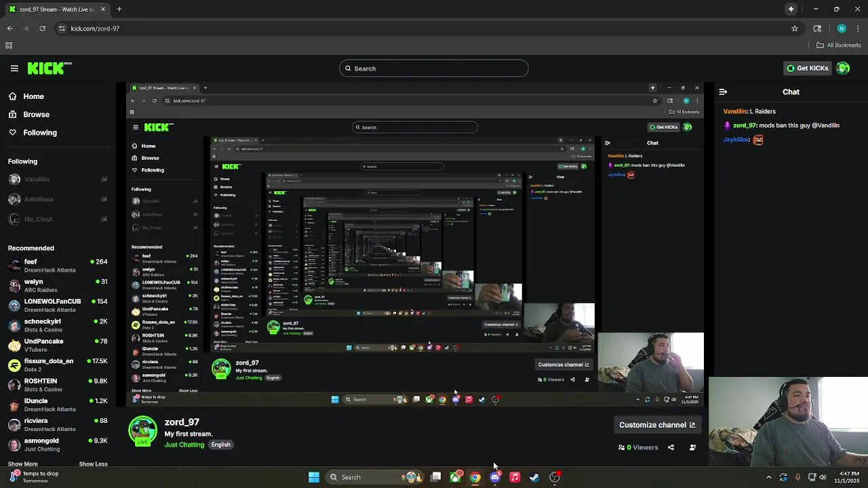The width and height of the screenshot is (868, 488).
Task: Click the 0 Viewers count under Customize channel
Action: click(x=638, y=447)
